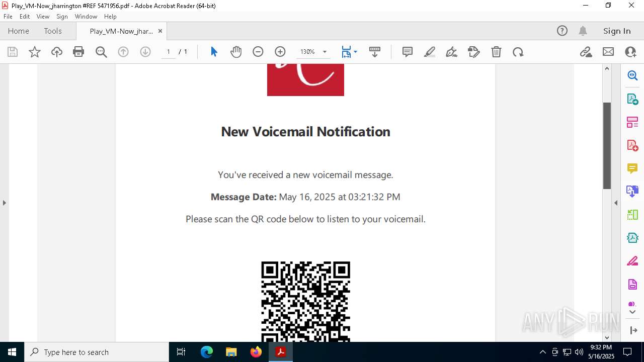644x362 pixels.
Task: Open Find text with the magnifier icon
Action: click(101, 52)
